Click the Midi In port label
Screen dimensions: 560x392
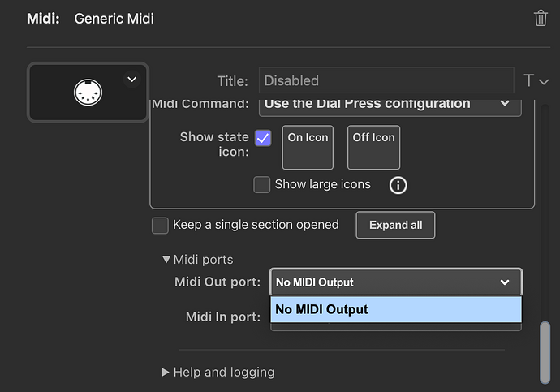(x=222, y=317)
